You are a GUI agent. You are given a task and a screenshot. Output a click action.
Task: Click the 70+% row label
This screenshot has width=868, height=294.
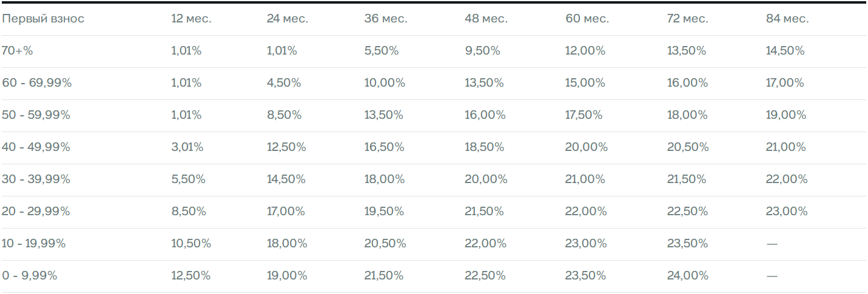[18, 51]
